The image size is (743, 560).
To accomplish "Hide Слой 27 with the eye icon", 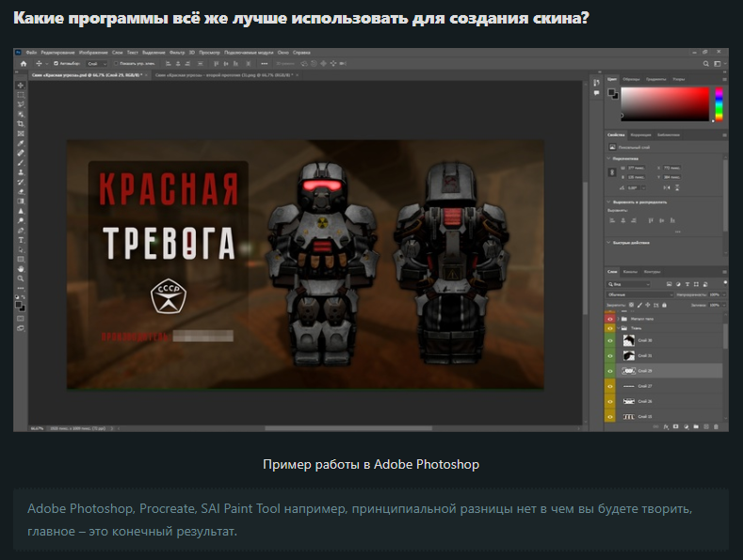I will click(610, 386).
